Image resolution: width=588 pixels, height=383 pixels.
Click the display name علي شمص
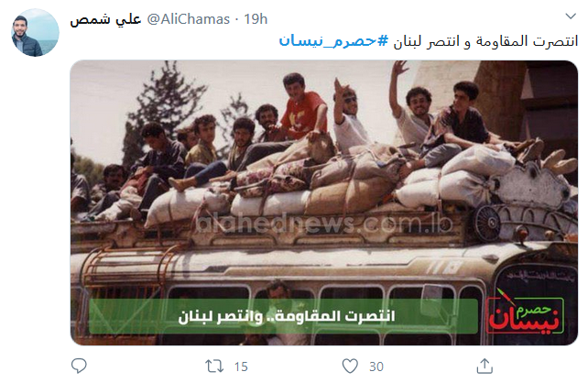click(105, 19)
